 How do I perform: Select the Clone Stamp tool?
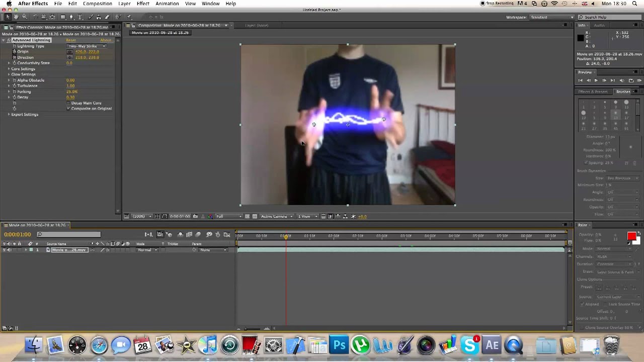(x=98, y=17)
